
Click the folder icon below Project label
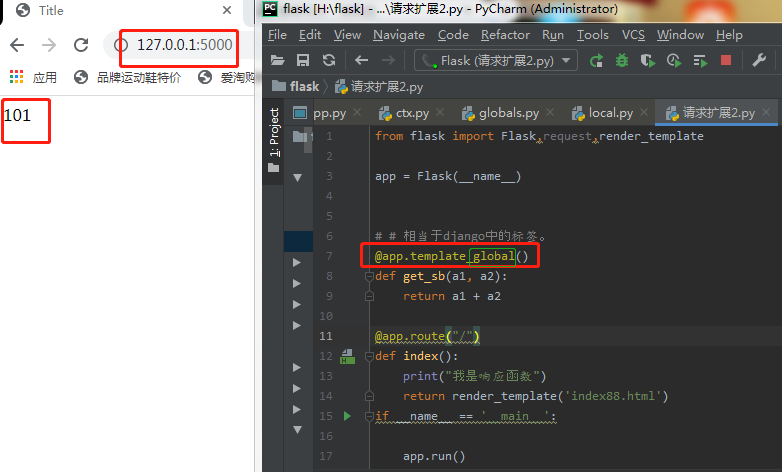tap(273, 168)
